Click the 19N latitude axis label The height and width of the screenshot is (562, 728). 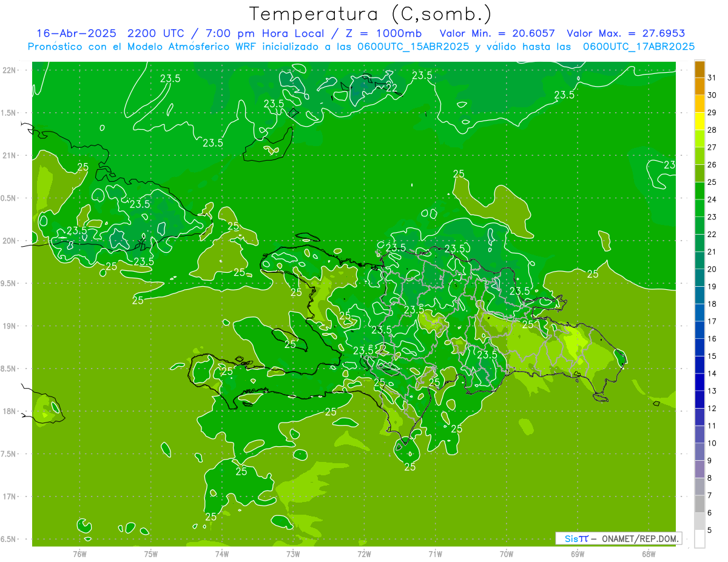[9, 326]
